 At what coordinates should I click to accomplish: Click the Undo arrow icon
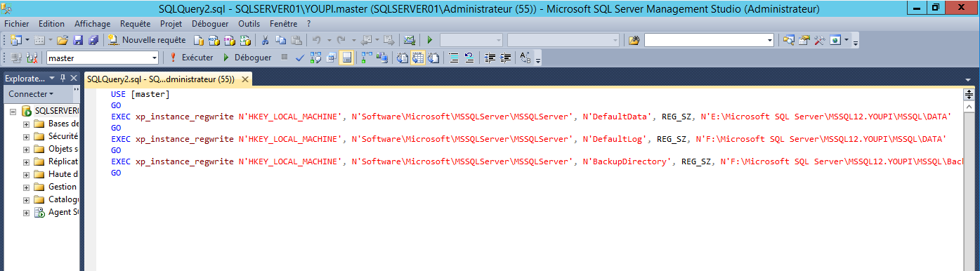pos(316,40)
